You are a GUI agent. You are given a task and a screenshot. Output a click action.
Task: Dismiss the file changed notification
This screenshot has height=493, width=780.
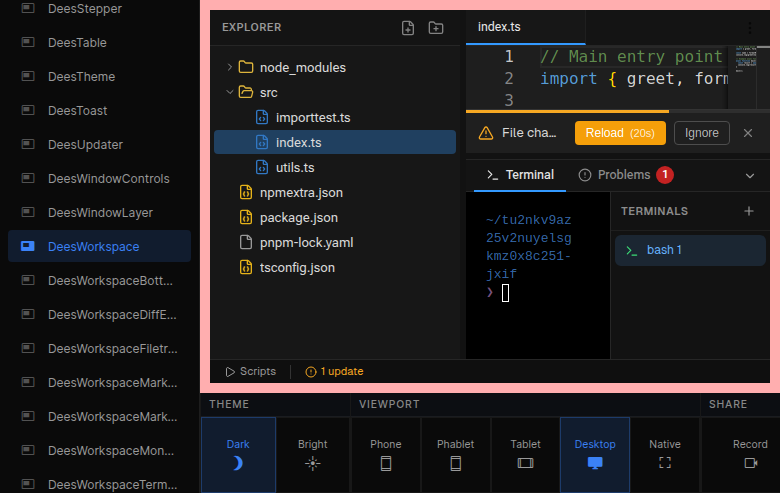pos(748,133)
